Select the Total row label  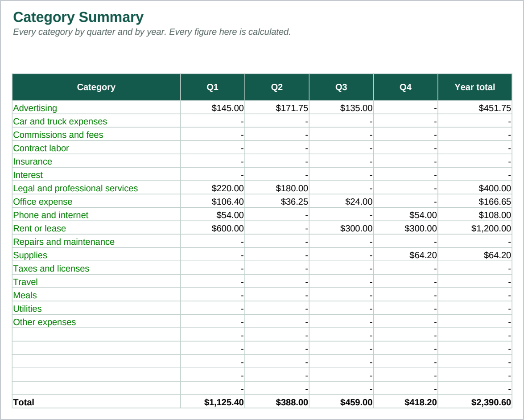(x=24, y=402)
